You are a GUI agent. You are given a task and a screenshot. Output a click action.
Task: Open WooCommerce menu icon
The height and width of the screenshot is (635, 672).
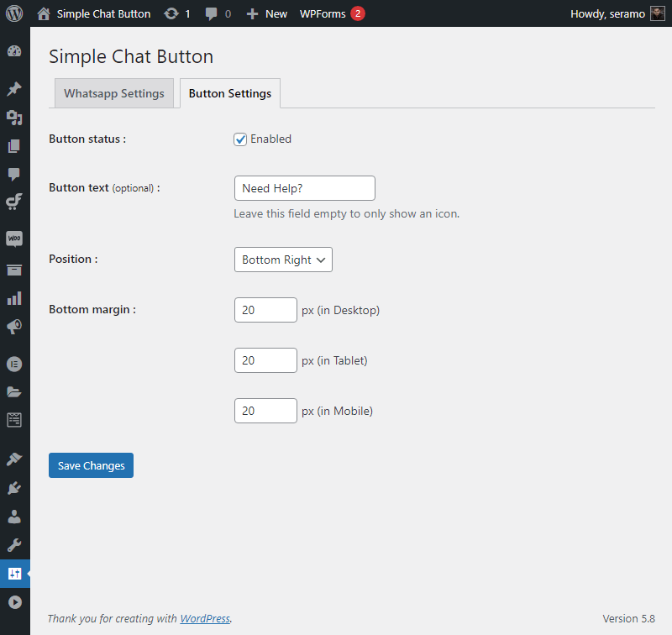pos(14,239)
